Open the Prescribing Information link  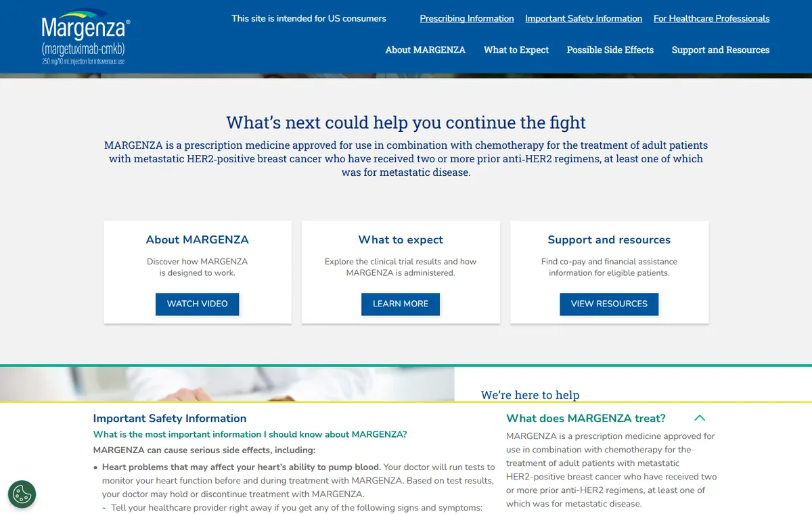click(x=467, y=19)
